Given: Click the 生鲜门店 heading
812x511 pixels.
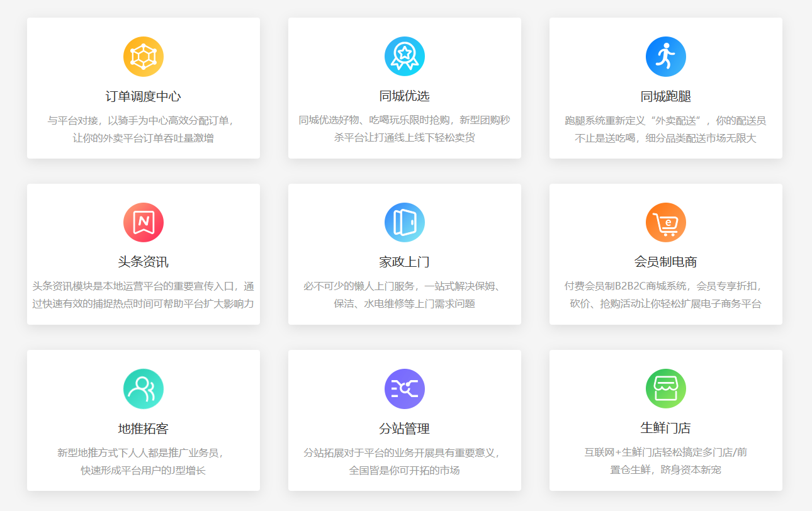Looking at the screenshot, I should click(666, 429).
